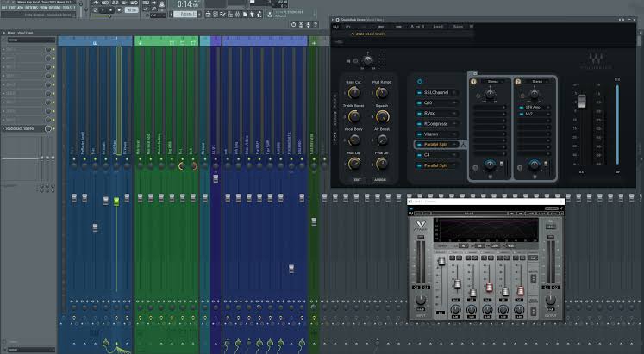Click the split 1 bottom blue gain knob

[x=489, y=165]
